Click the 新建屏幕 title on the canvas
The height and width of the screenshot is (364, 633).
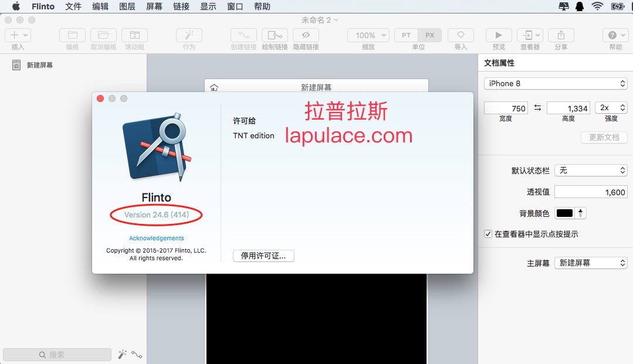(317, 87)
